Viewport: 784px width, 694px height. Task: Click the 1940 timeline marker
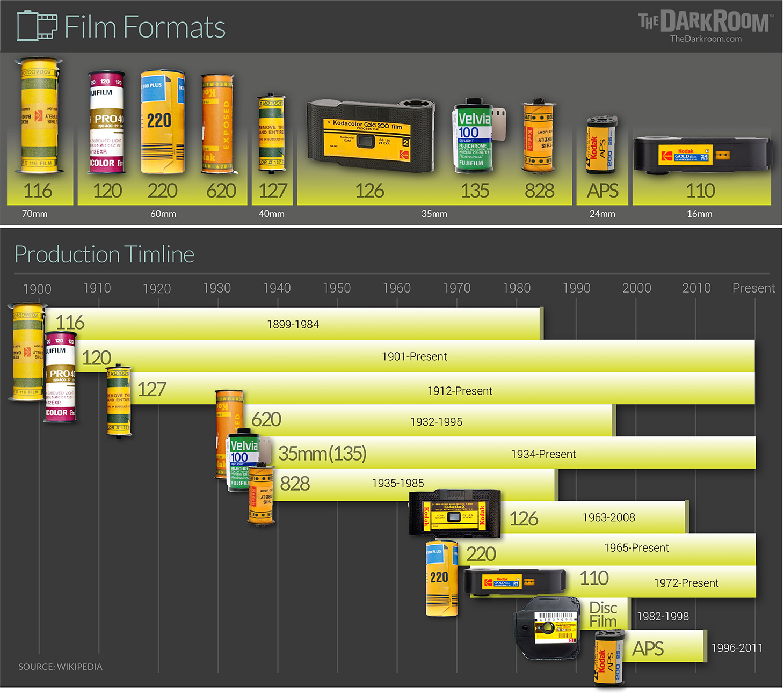[277, 288]
